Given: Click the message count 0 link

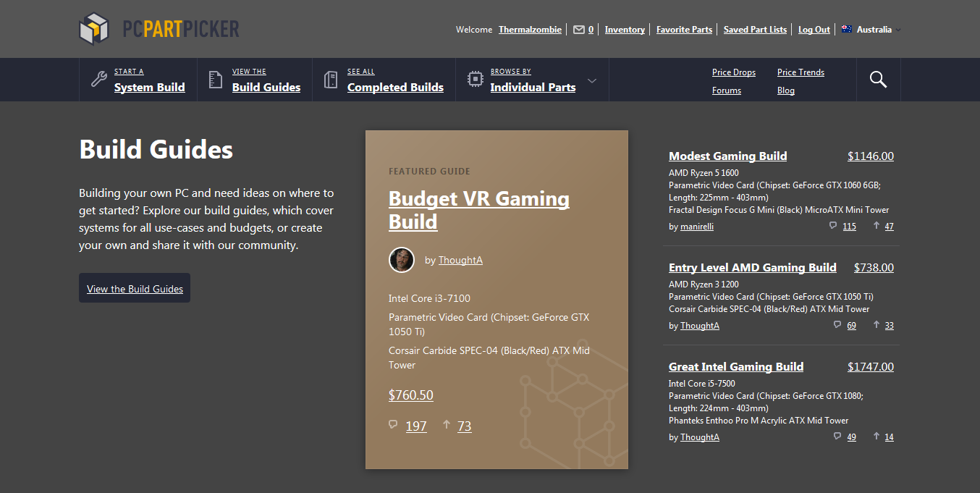Looking at the screenshot, I should (x=591, y=30).
